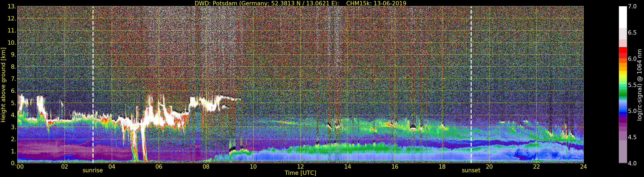Viewport: 644px width, 177px height.
Task: Click the height axis tick '3.'
Action: coord(14,127)
